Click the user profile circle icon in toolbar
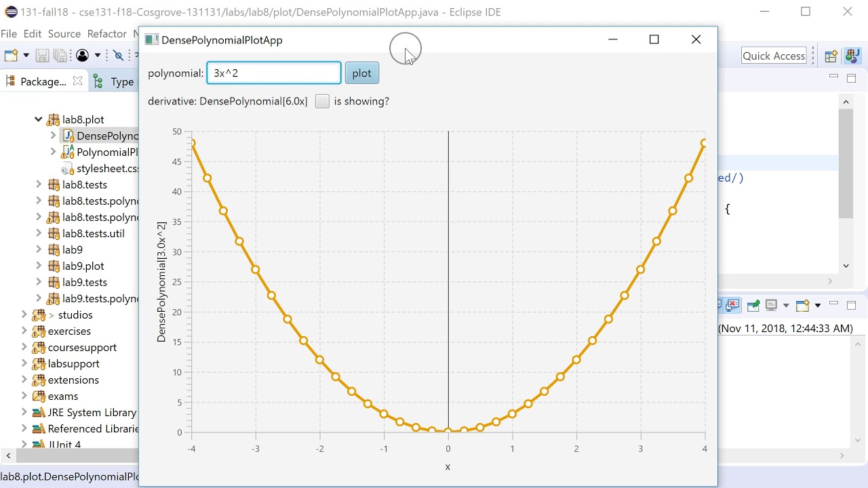The height and width of the screenshot is (488, 868). tap(83, 56)
